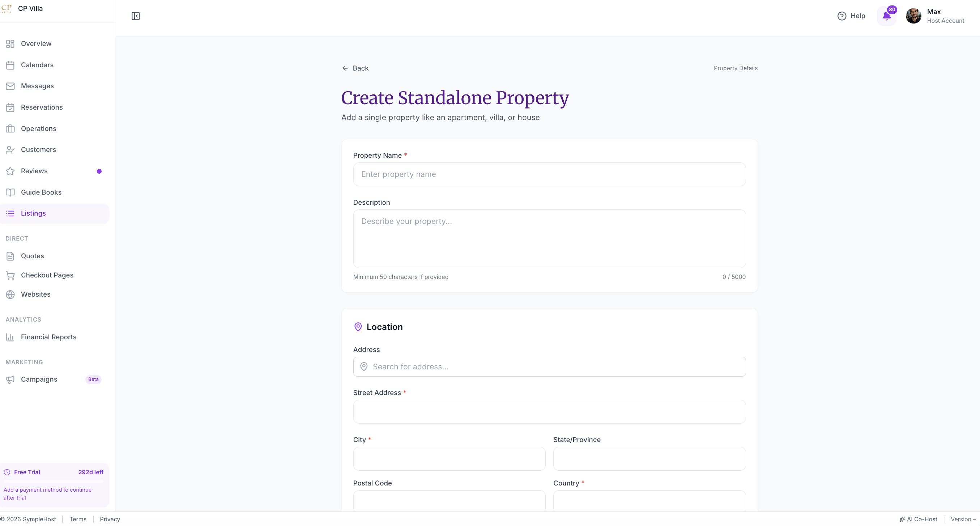The height and width of the screenshot is (526, 980).
Task: Click the Max profile avatar
Action: pos(913,16)
